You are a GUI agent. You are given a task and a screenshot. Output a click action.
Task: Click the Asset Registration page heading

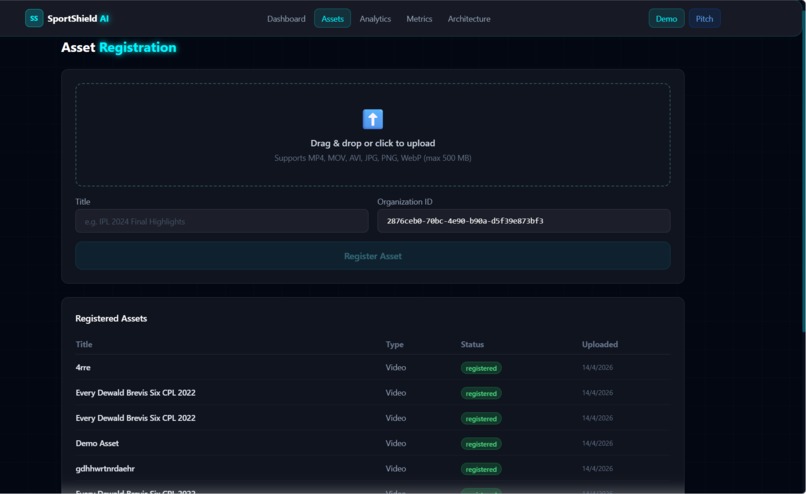(119, 47)
